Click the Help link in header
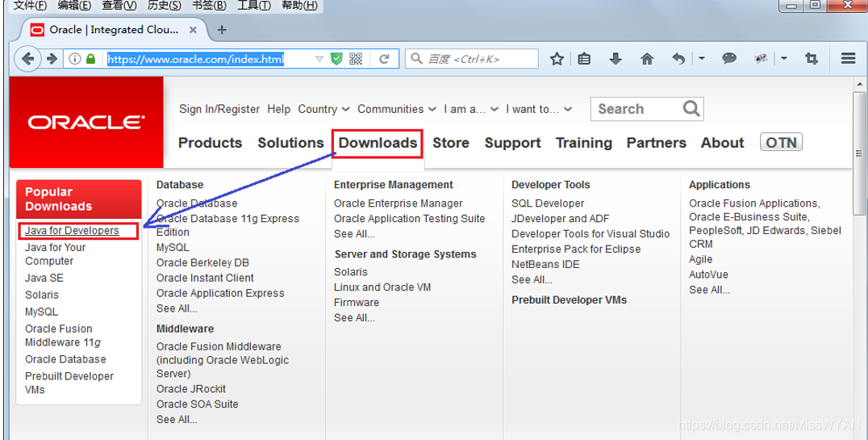This screenshot has height=440, width=868. [x=279, y=109]
